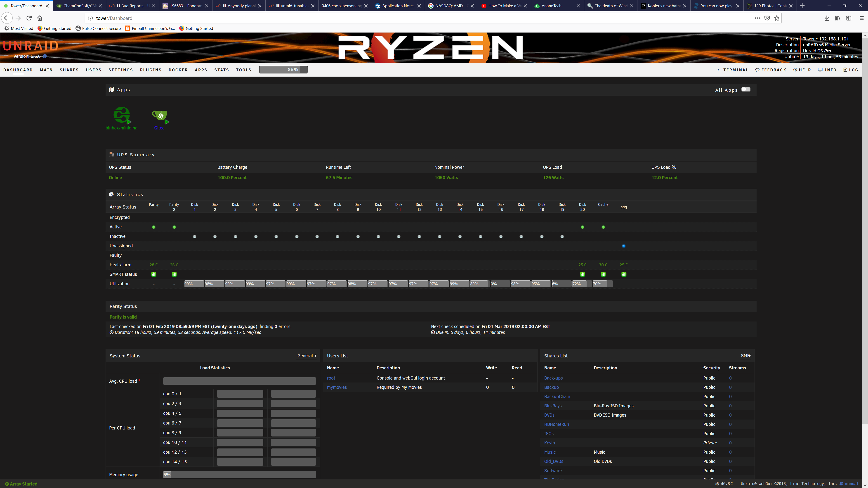
Task: Open the HDHomeRun share link
Action: [x=556, y=424]
